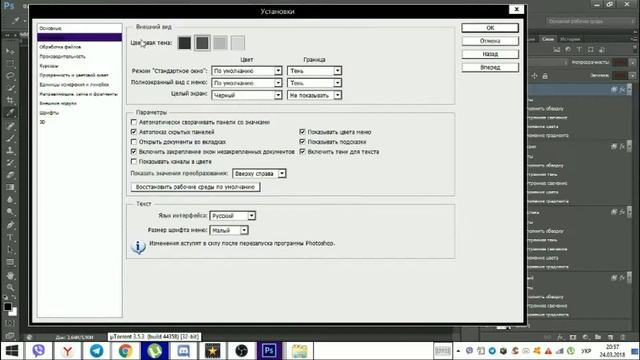Click the 'Назад' button

coord(490,54)
